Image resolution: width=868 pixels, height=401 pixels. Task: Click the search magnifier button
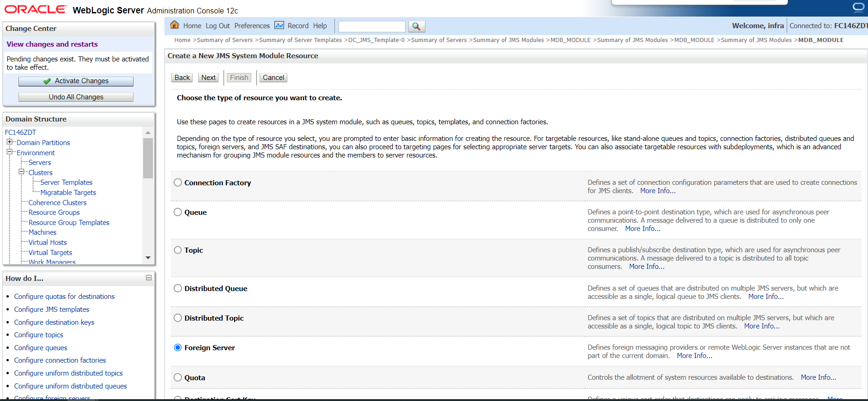[416, 26]
